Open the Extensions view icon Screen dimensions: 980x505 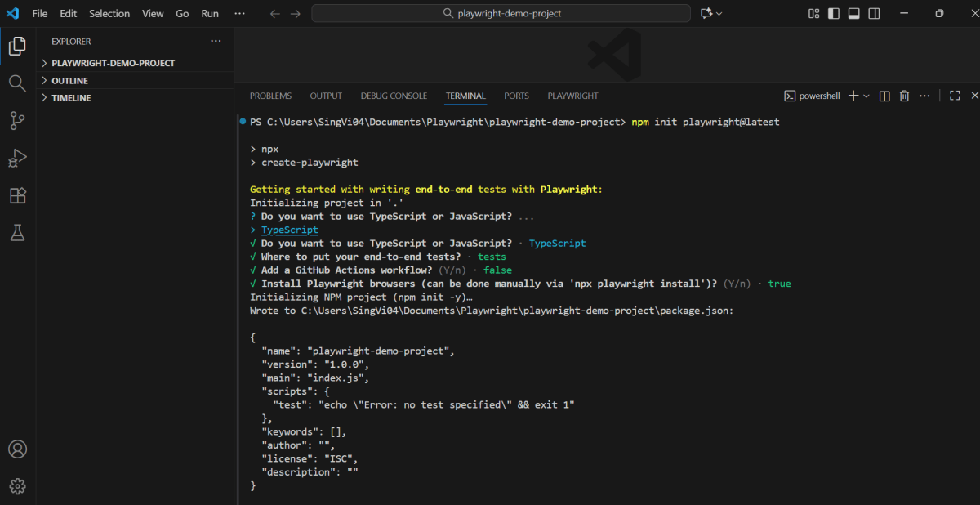(x=17, y=196)
